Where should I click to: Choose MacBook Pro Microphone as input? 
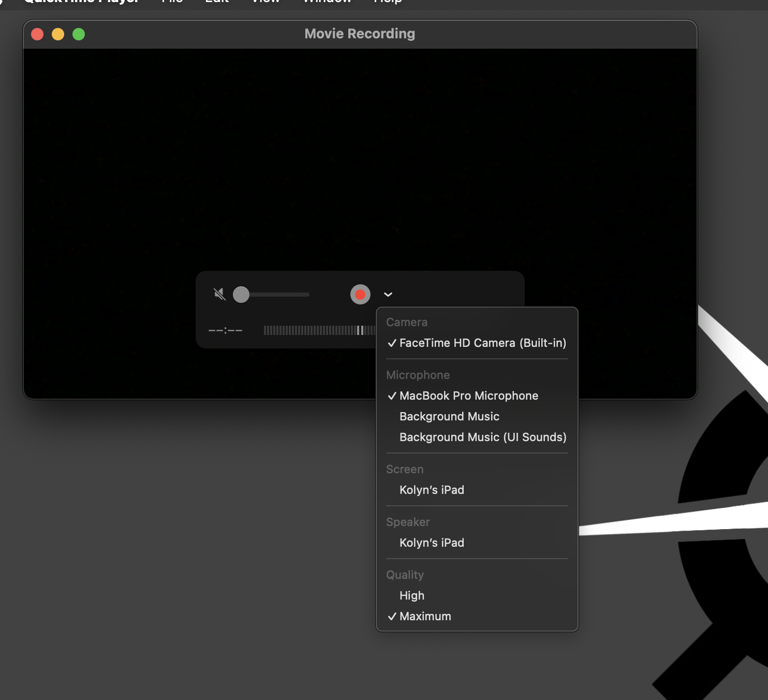468,396
